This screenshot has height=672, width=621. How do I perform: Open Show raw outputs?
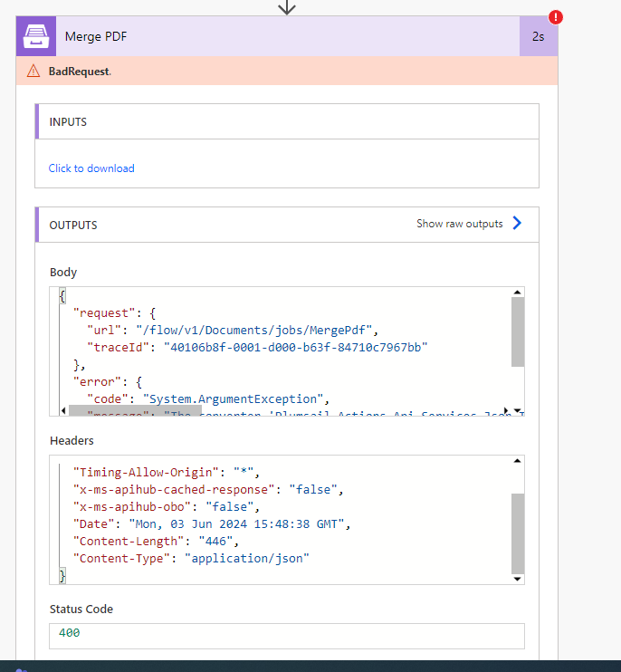click(x=460, y=224)
